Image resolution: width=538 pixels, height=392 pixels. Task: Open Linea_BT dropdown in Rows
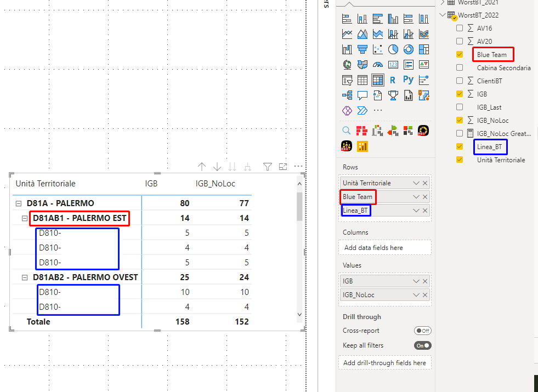tap(416, 211)
